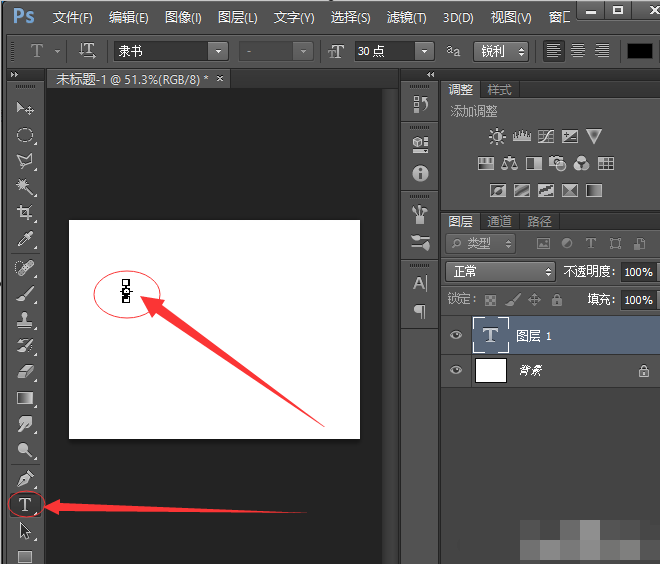Open the 滤镜(T) menu
The image size is (660, 564).
pos(406,18)
